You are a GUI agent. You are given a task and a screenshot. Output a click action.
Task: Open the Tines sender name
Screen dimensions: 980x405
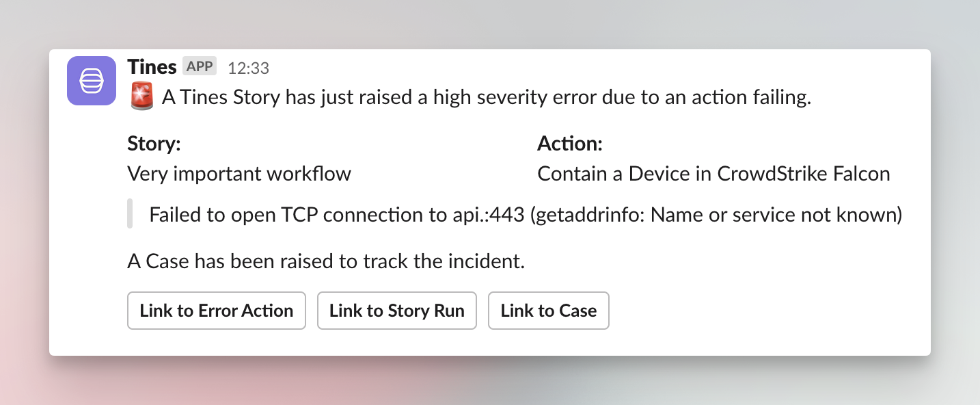[x=152, y=67]
